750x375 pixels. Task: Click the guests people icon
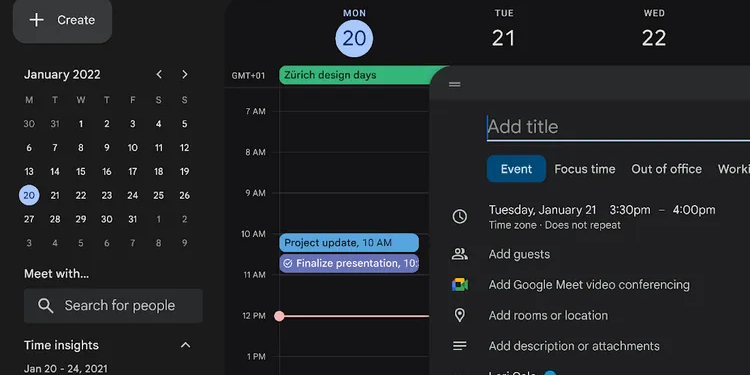coord(460,254)
